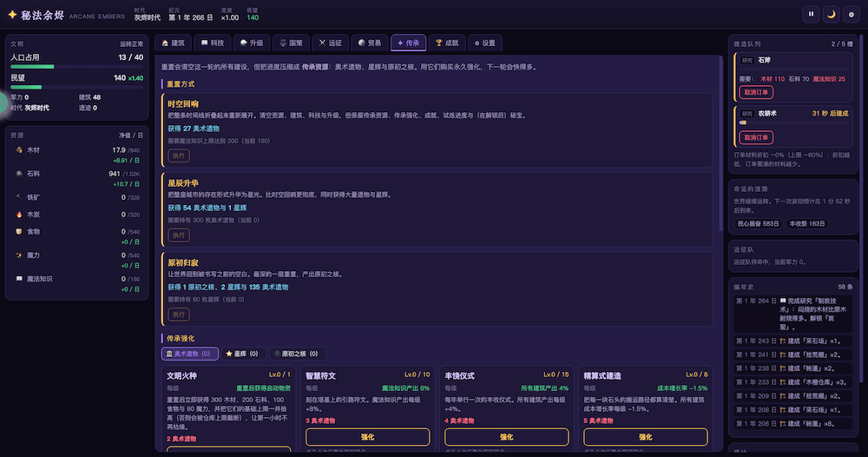Click the 石料 stone resource icon
868x457 pixels.
point(19,174)
